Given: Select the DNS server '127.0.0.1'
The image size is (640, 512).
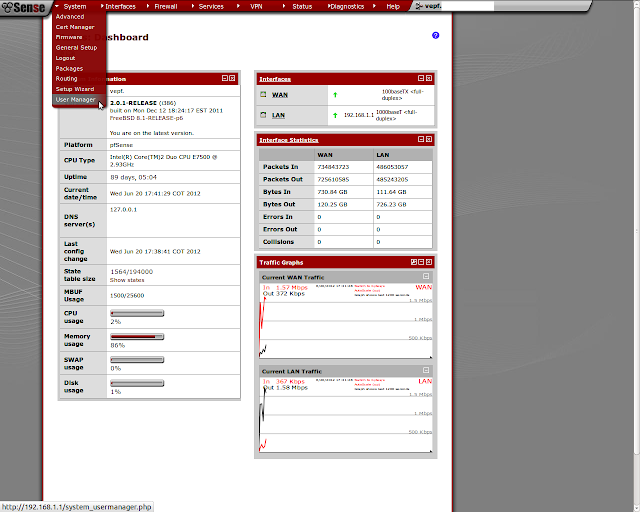Looking at the screenshot, I should [123, 209].
